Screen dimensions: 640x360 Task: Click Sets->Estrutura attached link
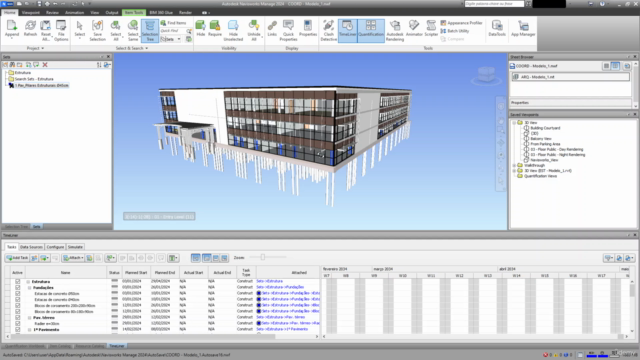pyautogui.click(x=269, y=281)
